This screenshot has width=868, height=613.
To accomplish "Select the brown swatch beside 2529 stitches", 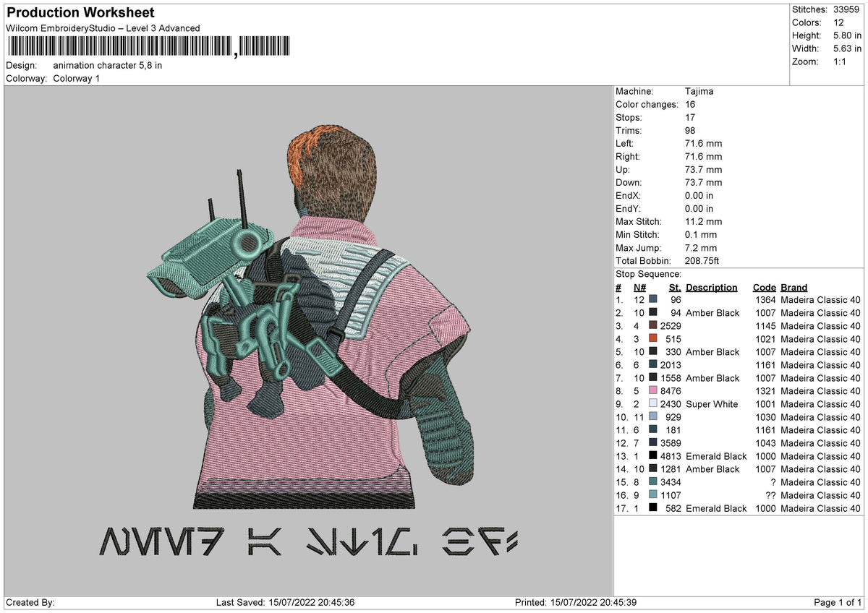I will pos(653,325).
